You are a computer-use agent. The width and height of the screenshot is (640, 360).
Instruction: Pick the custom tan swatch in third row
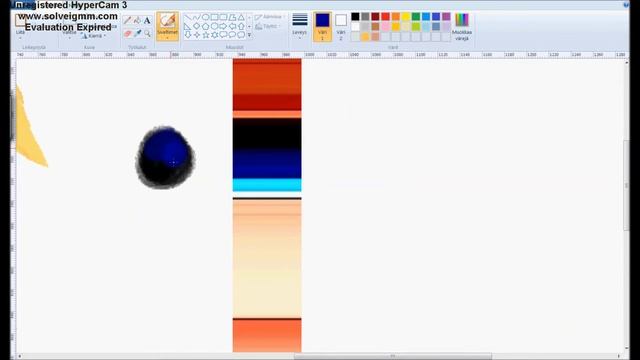tap(376, 37)
